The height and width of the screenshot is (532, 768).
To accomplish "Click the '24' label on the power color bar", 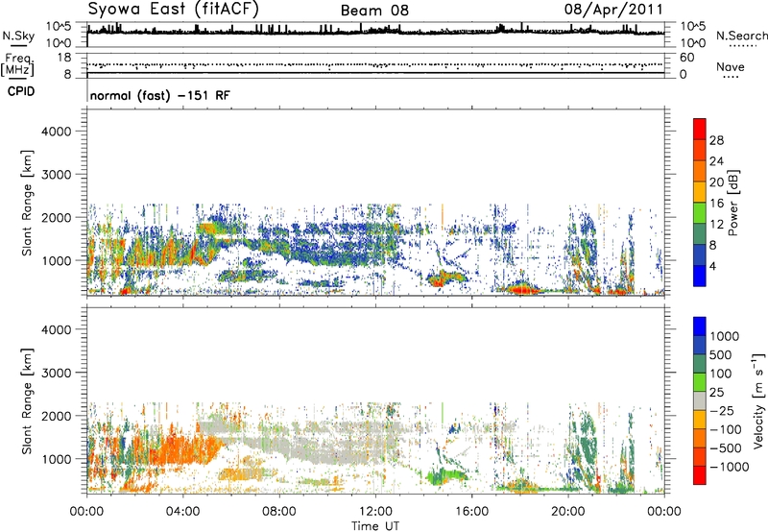I will point(716,161).
